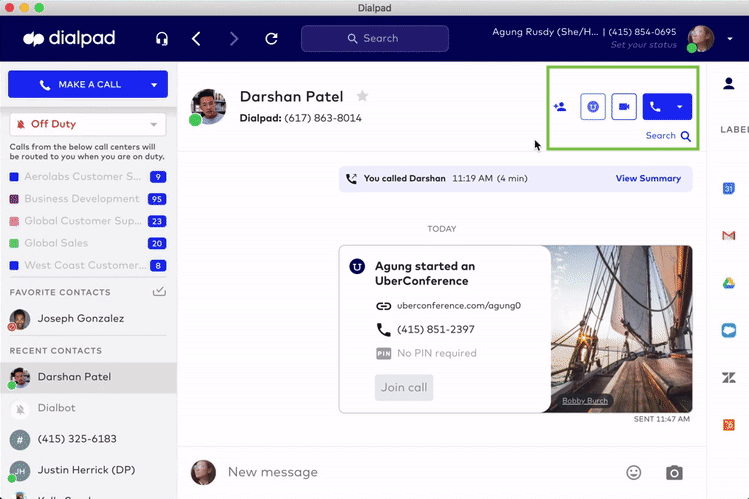
Task: Open the orange integration icon below Zendesk
Action: pyautogui.click(x=728, y=425)
